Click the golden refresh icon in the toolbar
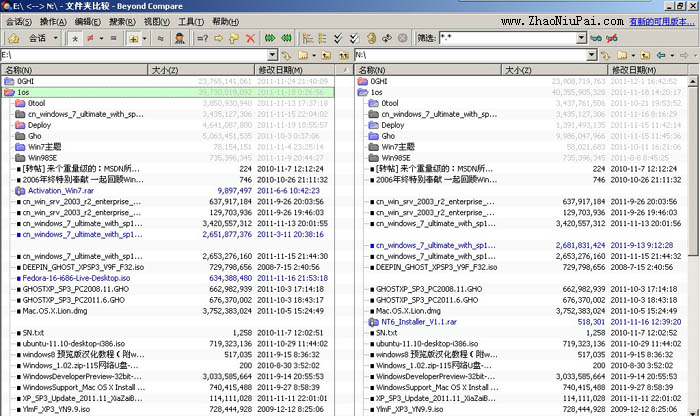This screenshot has width=700, height=416. tap(371, 38)
